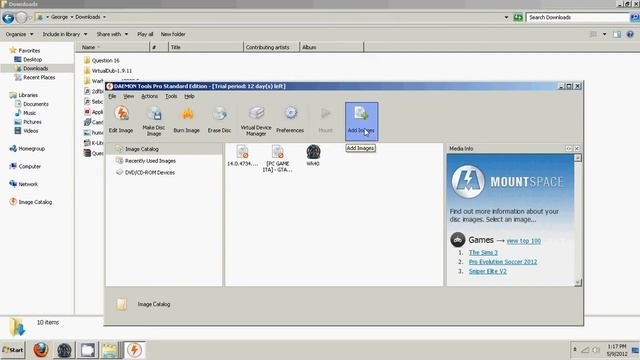The width and height of the screenshot is (640, 360).
Task: Click the Games controller icon in Media Info
Action: pyautogui.click(x=458, y=240)
